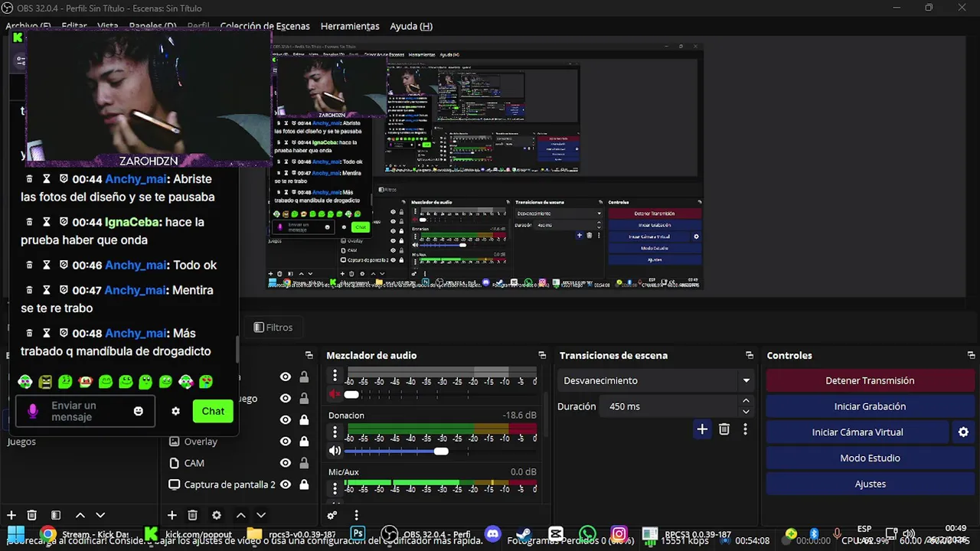980x551 pixels.
Task: Open Instagram from the taskbar
Action: coord(619,534)
